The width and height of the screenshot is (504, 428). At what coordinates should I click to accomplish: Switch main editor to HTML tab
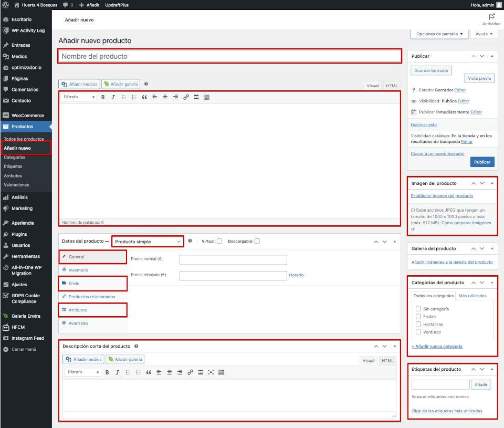click(x=392, y=86)
